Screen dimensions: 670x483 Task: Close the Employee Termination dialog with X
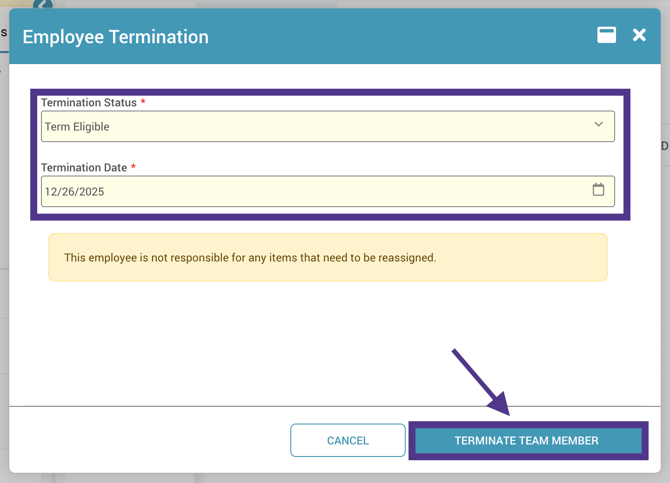point(639,35)
